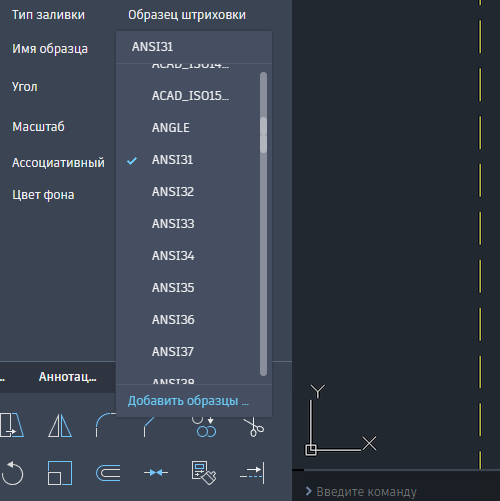The width and height of the screenshot is (500, 501).
Task: Select the Chamfer tool icon
Action: pos(149,427)
